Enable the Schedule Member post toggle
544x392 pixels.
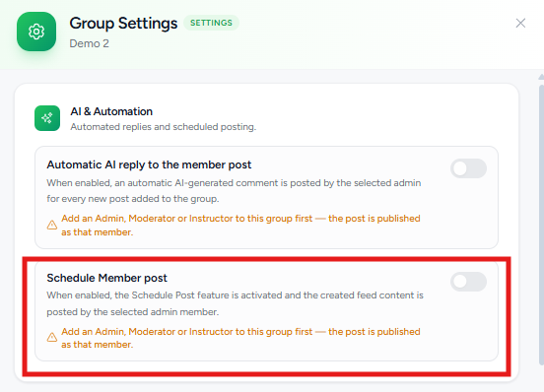point(468,282)
